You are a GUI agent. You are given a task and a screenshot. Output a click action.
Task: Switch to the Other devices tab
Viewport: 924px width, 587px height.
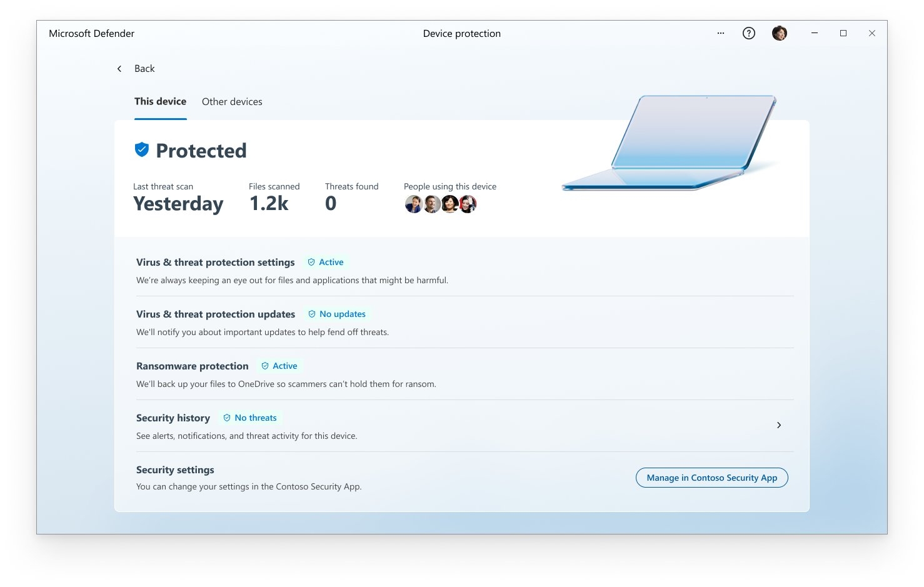(232, 102)
